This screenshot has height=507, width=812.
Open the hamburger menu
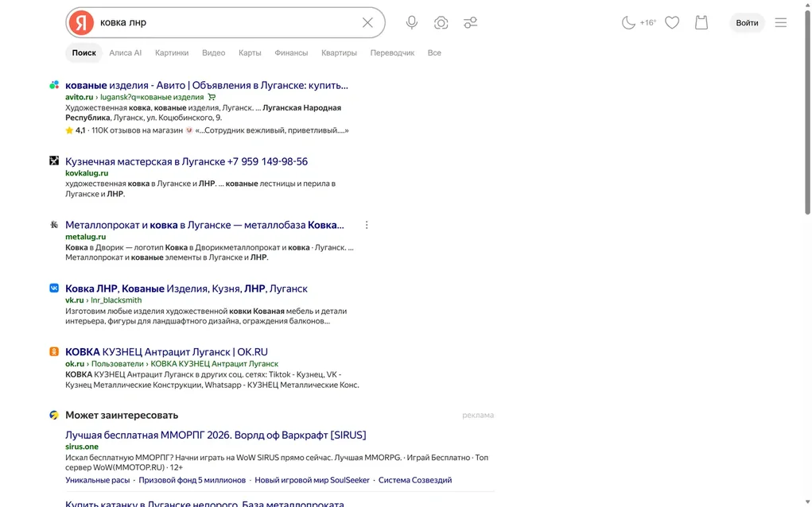pyautogui.click(x=780, y=22)
